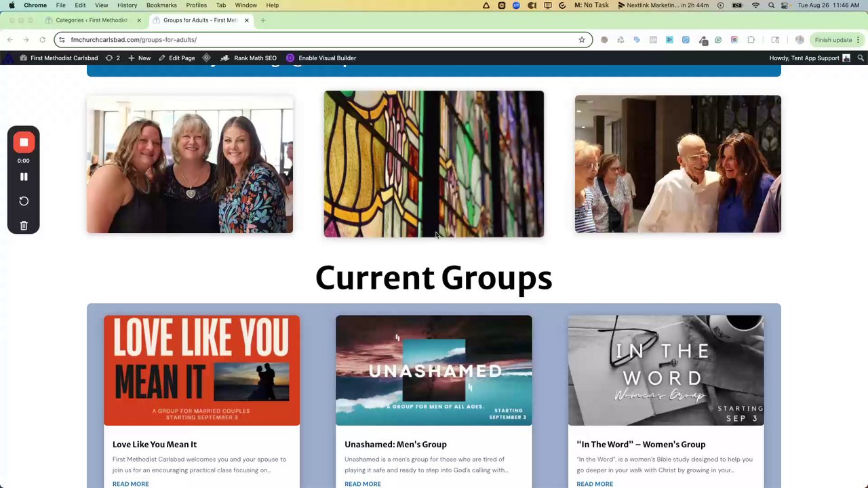Open Nextlink Marketing meeting menu bar item
868x488 pixels.
pyautogui.click(x=663, y=5)
